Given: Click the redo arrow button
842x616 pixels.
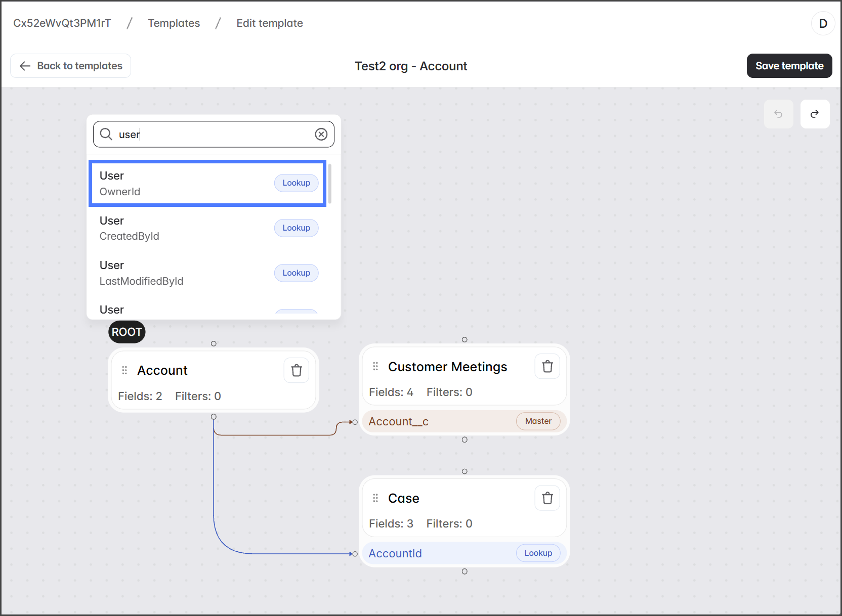Looking at the screenshot, I should 815,114.
